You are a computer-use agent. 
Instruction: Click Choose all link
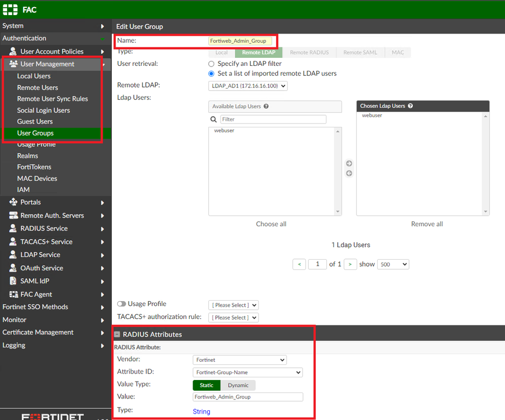pos(271,224)
